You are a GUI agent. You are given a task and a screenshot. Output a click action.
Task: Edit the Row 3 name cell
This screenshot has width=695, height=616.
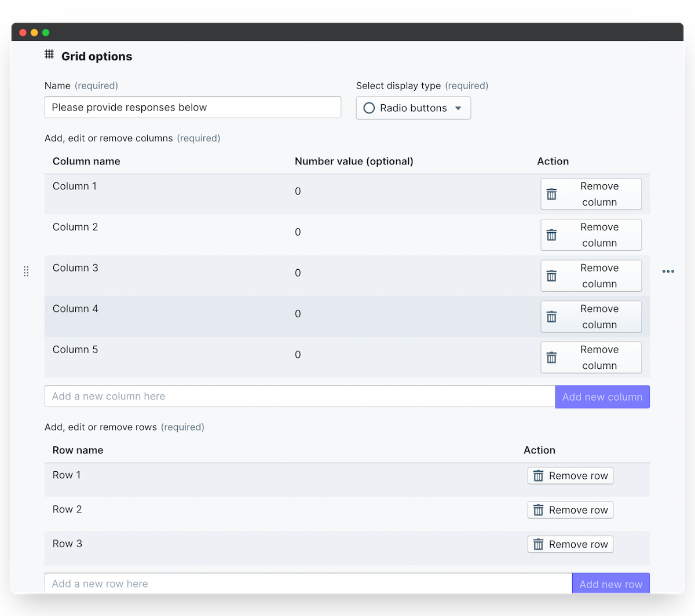coord(67,543)
